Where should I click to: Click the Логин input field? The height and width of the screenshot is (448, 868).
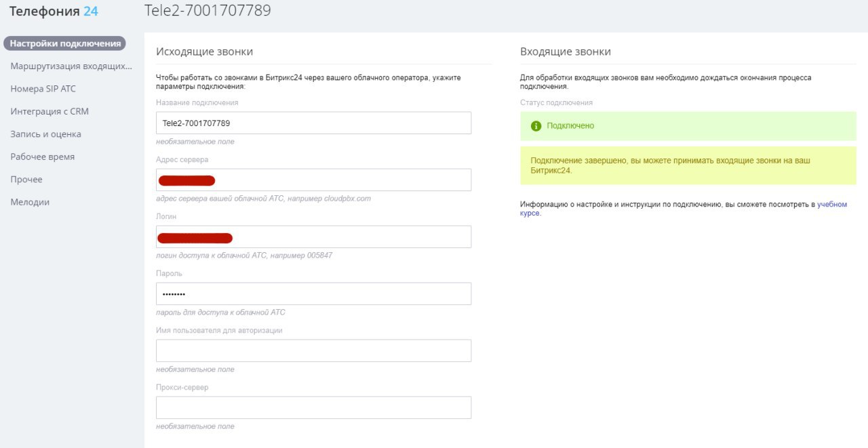[x=313, y=237]
